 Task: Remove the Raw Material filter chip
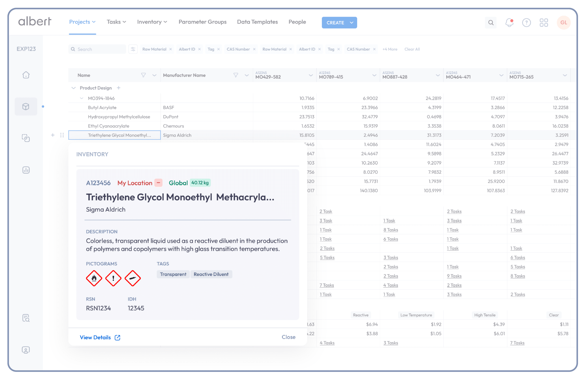tap(171, 49)
